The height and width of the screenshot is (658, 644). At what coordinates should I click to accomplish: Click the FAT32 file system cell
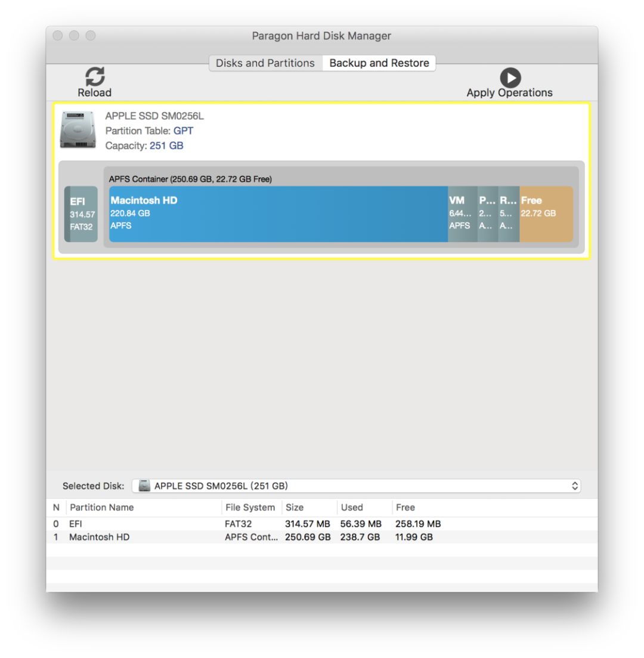(x=239, y=524)
